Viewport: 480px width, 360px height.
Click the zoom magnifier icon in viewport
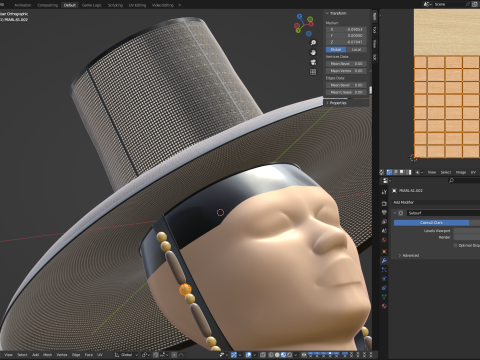313,43
